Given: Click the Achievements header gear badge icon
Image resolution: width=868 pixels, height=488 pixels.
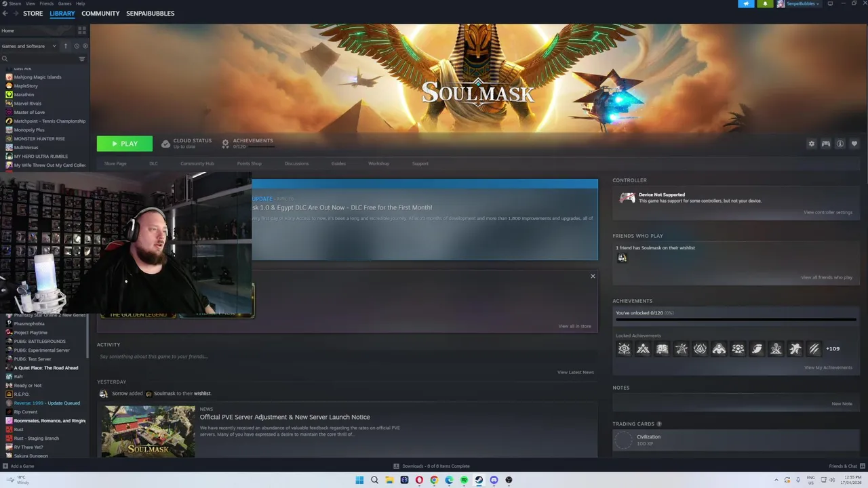Looking at the screenshot, I should pyautogui.click(x=225, y=144).
